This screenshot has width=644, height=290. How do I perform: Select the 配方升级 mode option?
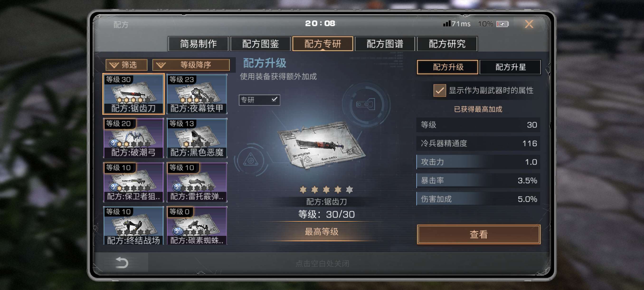(x=448, y=67)
